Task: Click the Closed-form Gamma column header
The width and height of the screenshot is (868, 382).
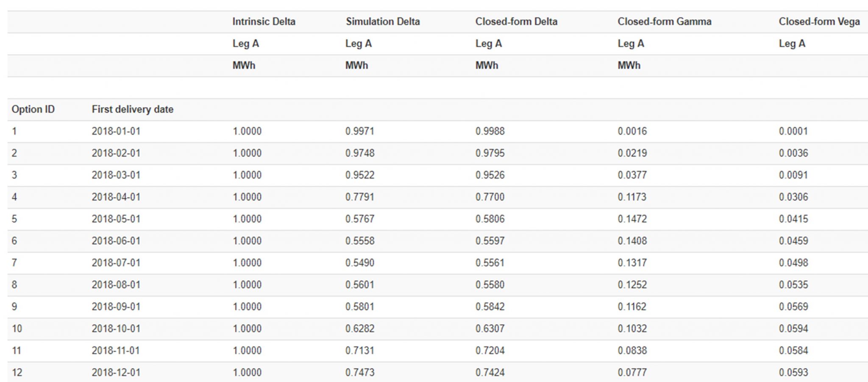Action: click(x=664, y=22)
